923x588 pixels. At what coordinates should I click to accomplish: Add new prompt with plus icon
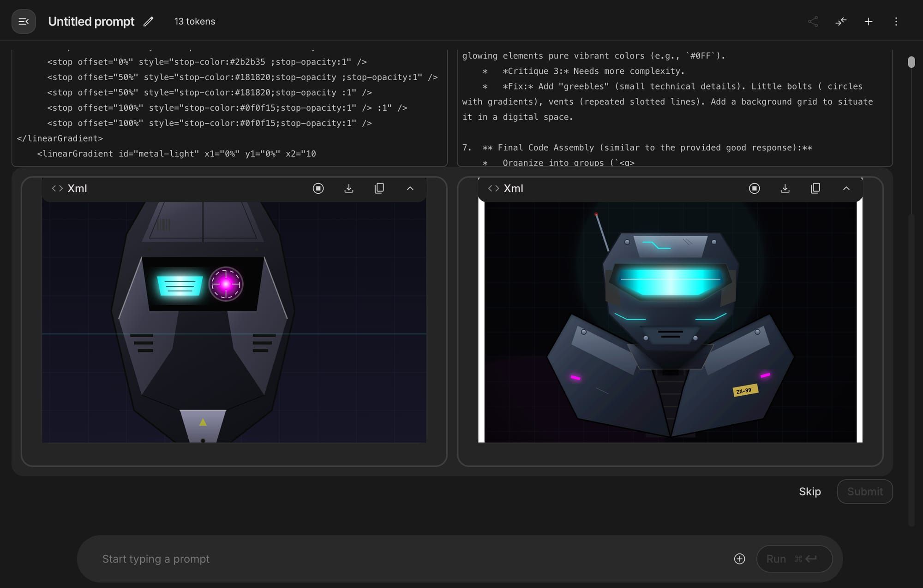(869, 22)
